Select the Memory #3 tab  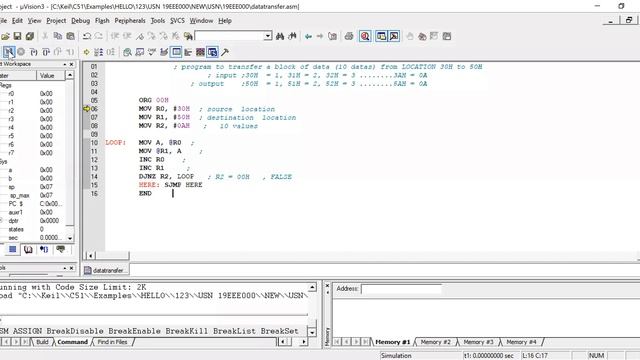[478, 342]
